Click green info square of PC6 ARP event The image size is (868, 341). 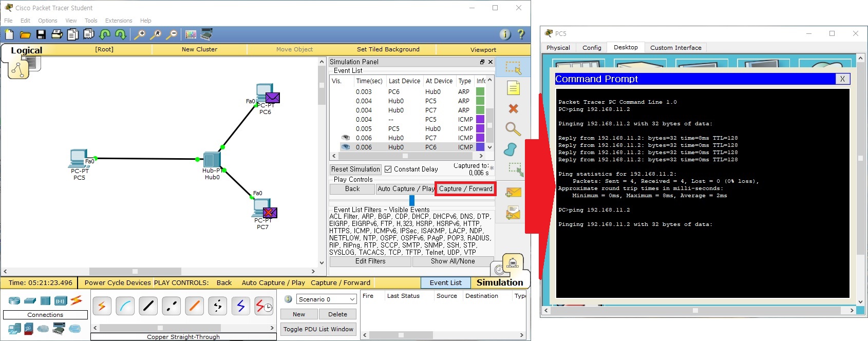(x=480, y=91)
